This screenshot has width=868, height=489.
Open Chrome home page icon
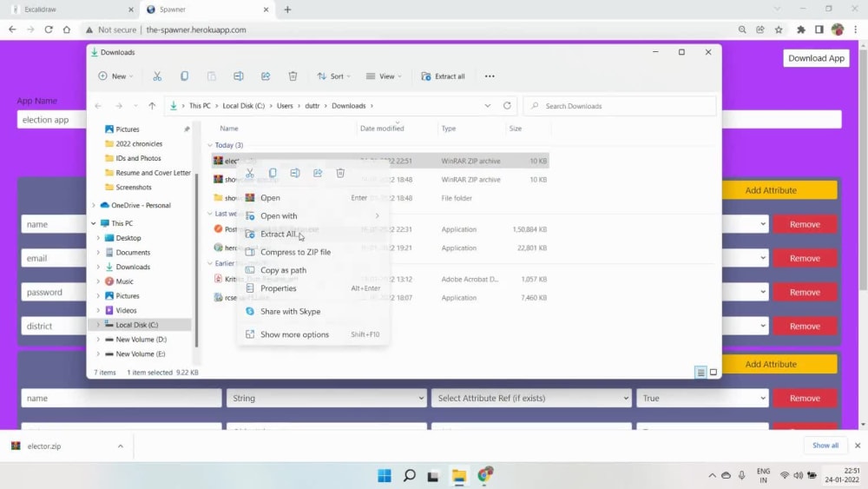click(x=67, y=30)
